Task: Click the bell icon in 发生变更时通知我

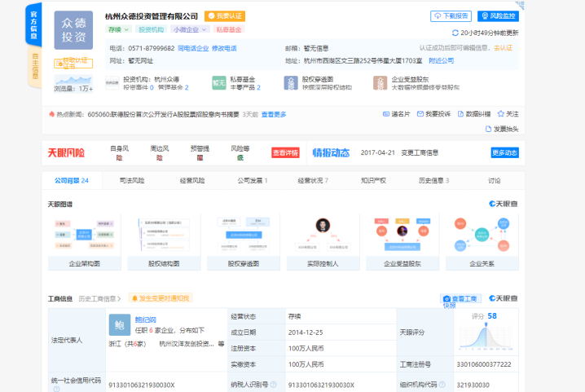Action: coord(134,298)
